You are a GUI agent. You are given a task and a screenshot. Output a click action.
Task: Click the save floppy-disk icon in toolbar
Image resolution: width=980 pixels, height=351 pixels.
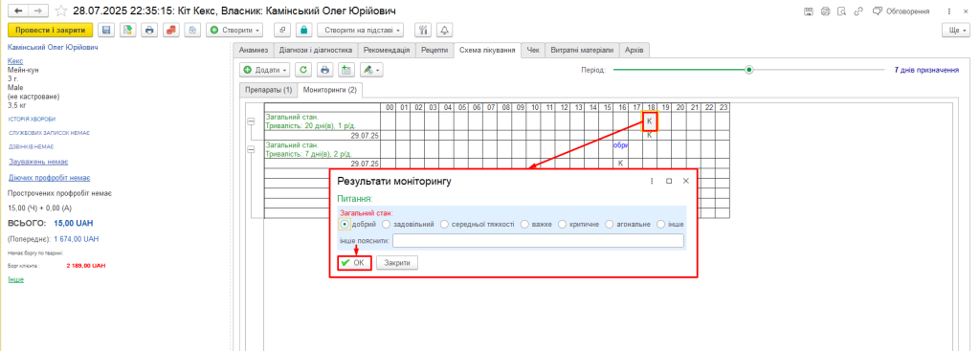point(106,30)
